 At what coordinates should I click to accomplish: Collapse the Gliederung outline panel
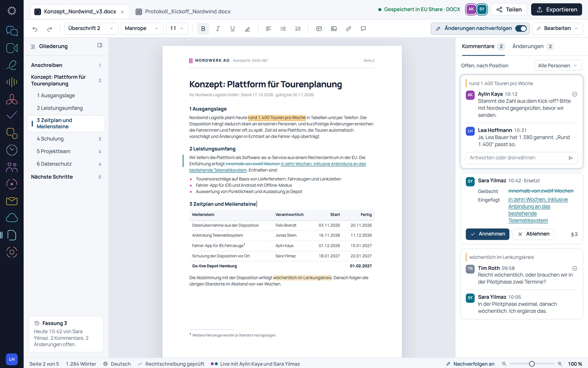(x=100, y=45)
